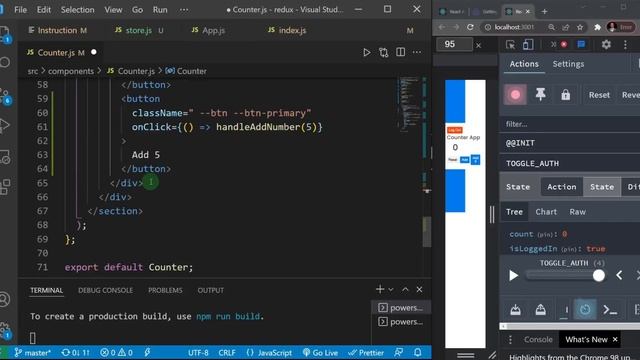Open more editor actions ellipsis in VS Code
The height and width of the screenshot is (360, 640).
click(417, 52)
